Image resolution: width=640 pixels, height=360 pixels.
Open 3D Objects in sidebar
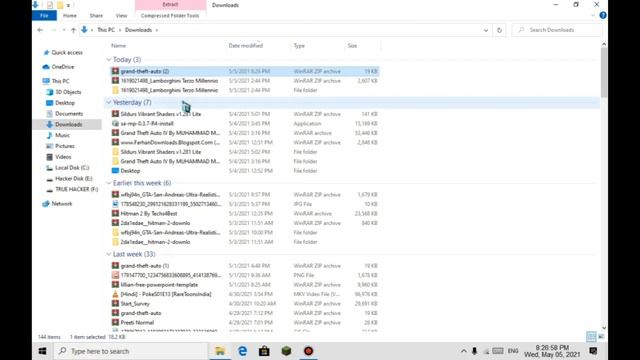(68, 92)
